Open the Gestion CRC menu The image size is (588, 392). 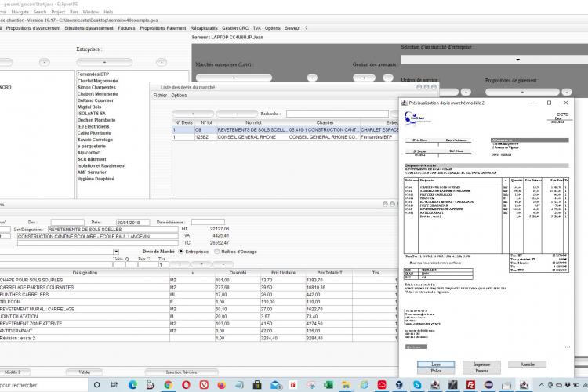(235, 28)
